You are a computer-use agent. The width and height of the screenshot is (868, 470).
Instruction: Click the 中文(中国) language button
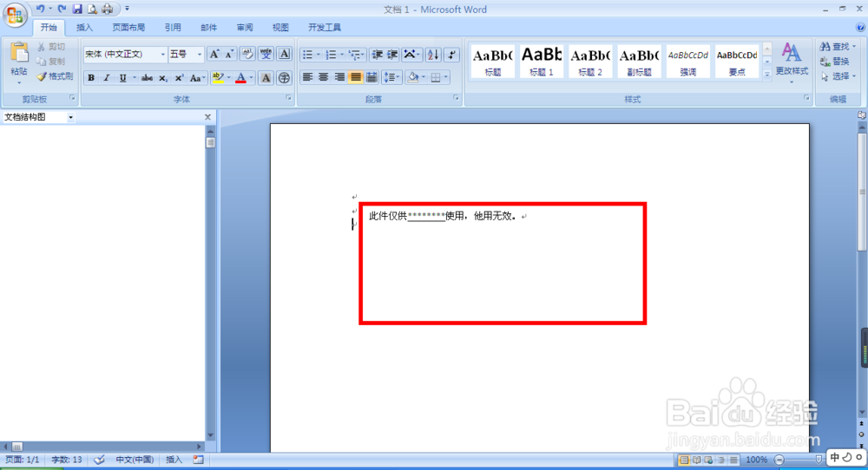click(x=135, y=460)
